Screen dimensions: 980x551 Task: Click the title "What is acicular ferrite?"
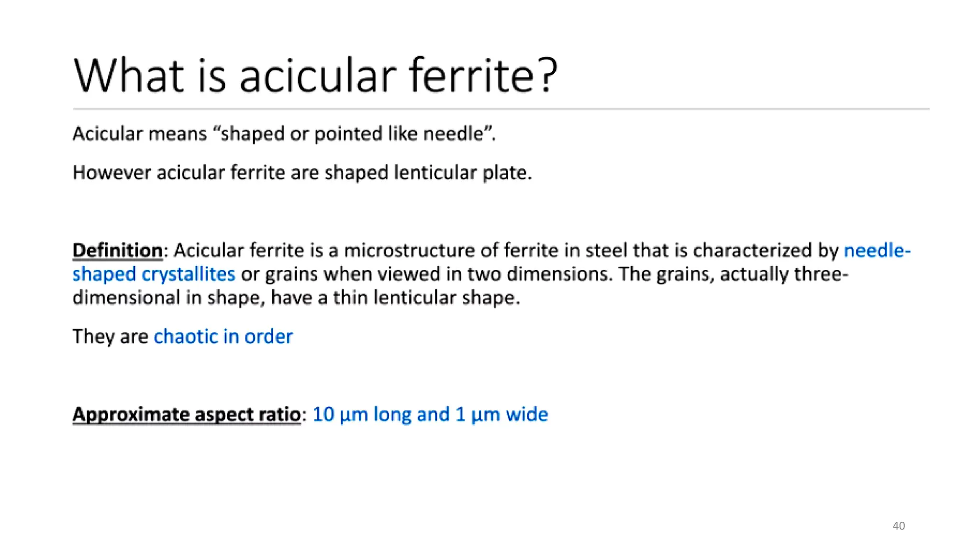[x=315, y=76]
